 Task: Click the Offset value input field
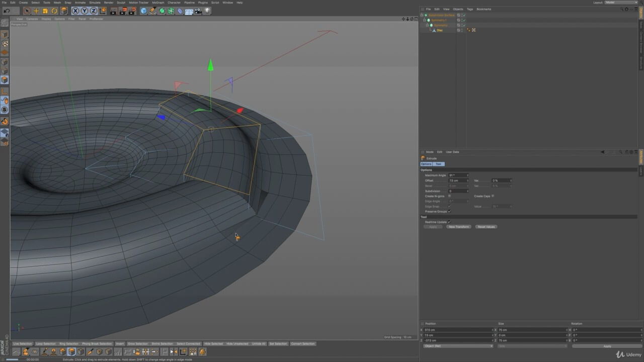coord(457,180)
